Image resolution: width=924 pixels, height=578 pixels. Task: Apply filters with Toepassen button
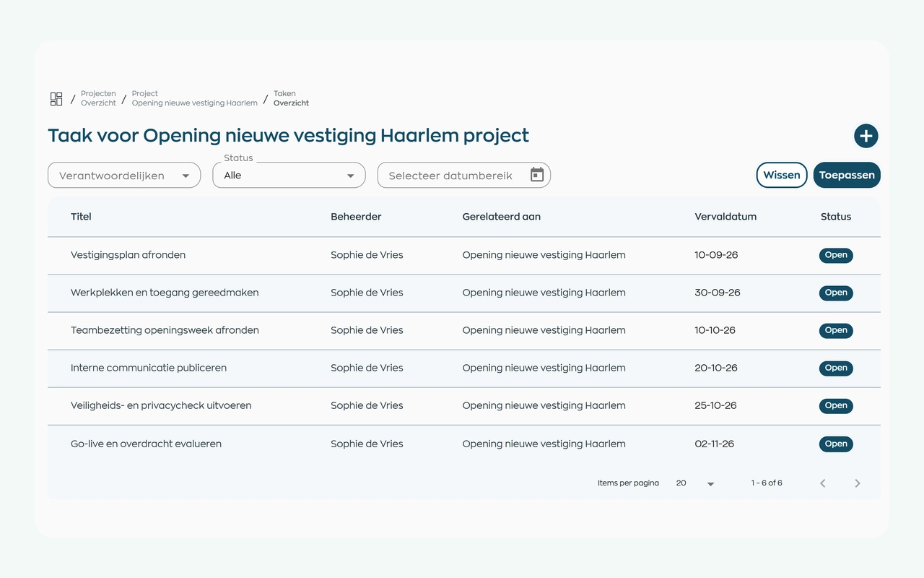(x=847, y=175)
